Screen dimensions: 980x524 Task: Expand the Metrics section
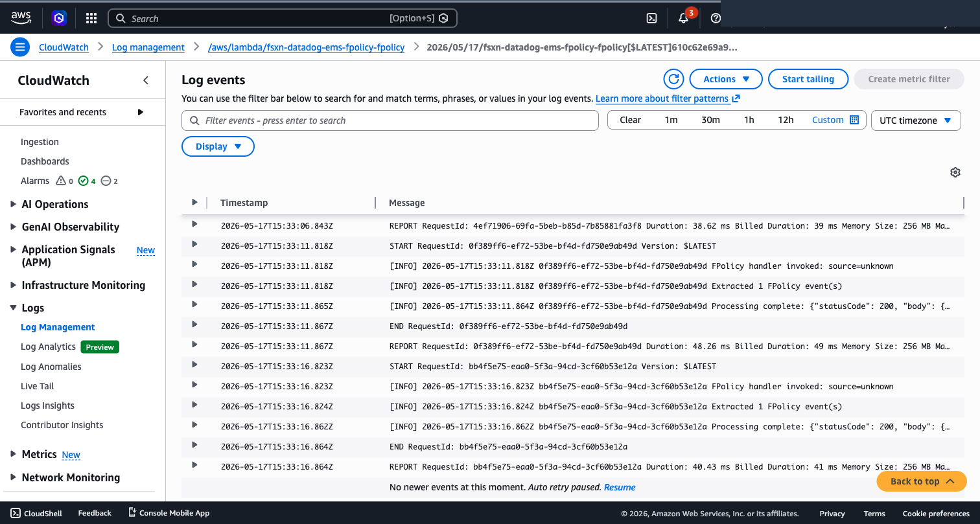click(14, 454)
